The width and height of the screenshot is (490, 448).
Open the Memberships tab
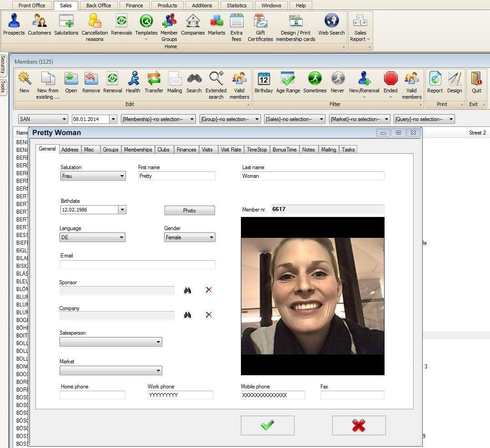pyautogui.click(x=138, y=150)
